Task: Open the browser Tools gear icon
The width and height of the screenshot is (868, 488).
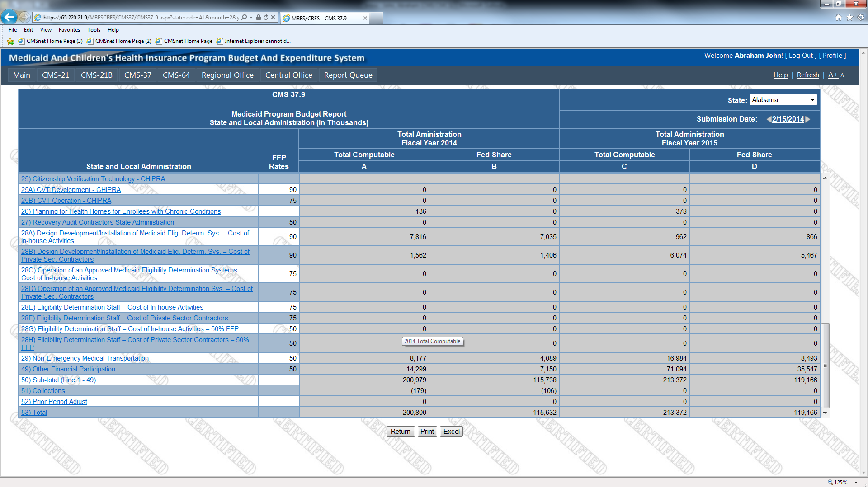Action: (x=861, y=17)
